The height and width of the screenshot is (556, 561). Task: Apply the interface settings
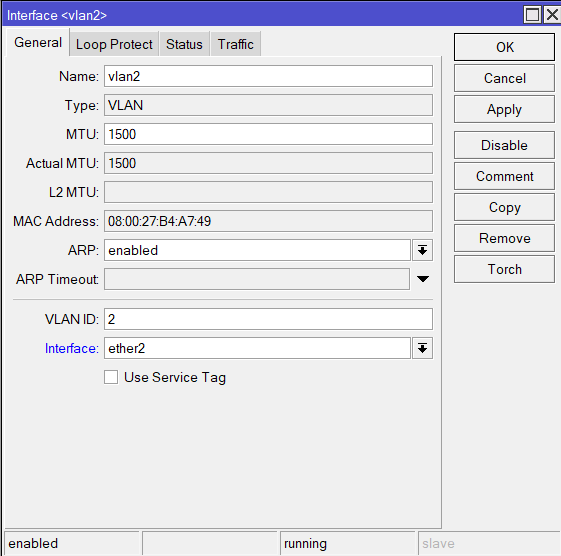[504, 109]
